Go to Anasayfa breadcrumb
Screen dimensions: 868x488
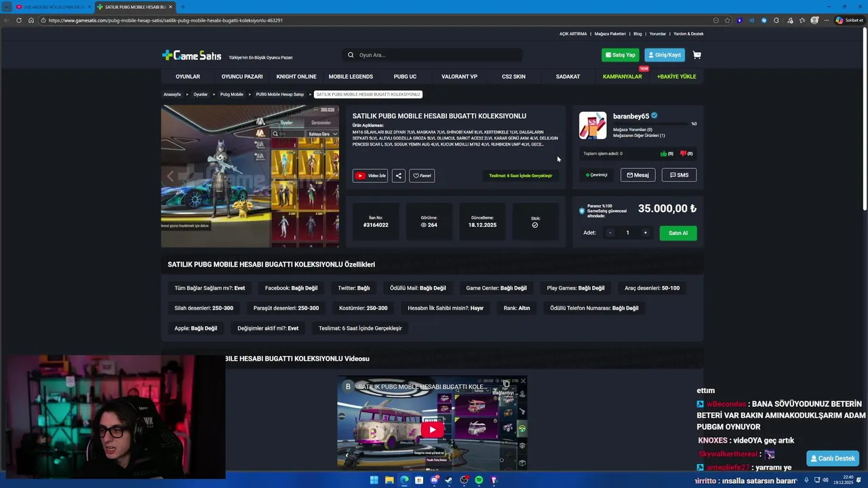coord(172,94)
